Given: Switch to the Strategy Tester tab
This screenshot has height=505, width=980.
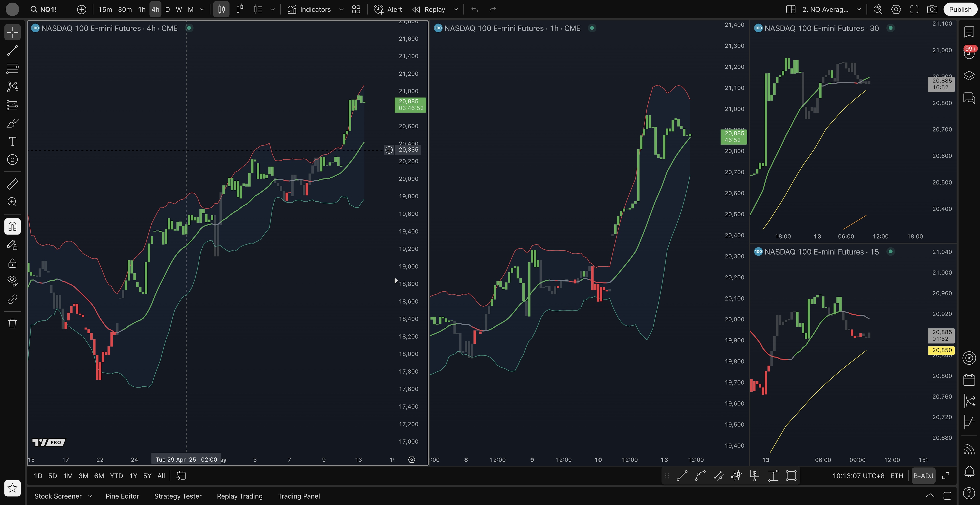Looking at the screenshot, I should [178, 496].
